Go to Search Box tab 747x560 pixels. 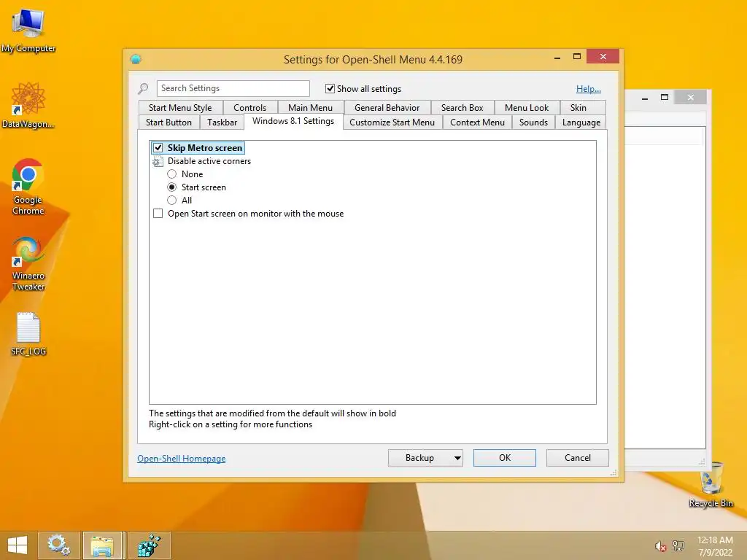(462, 108)
